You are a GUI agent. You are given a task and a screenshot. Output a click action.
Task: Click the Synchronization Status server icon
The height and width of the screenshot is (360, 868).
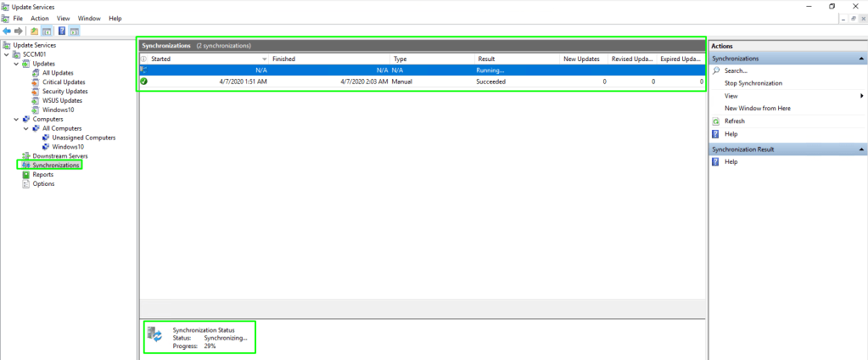pyautogui.click(x=155, y=335)
